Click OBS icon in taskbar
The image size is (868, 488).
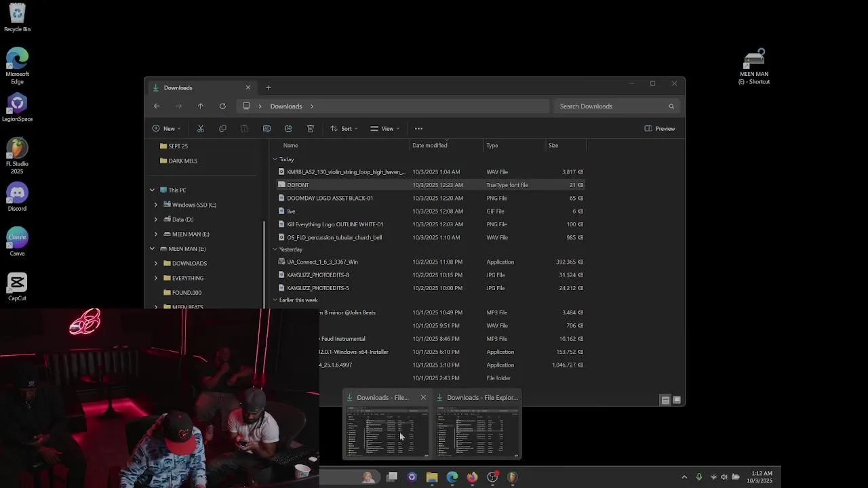492,477
